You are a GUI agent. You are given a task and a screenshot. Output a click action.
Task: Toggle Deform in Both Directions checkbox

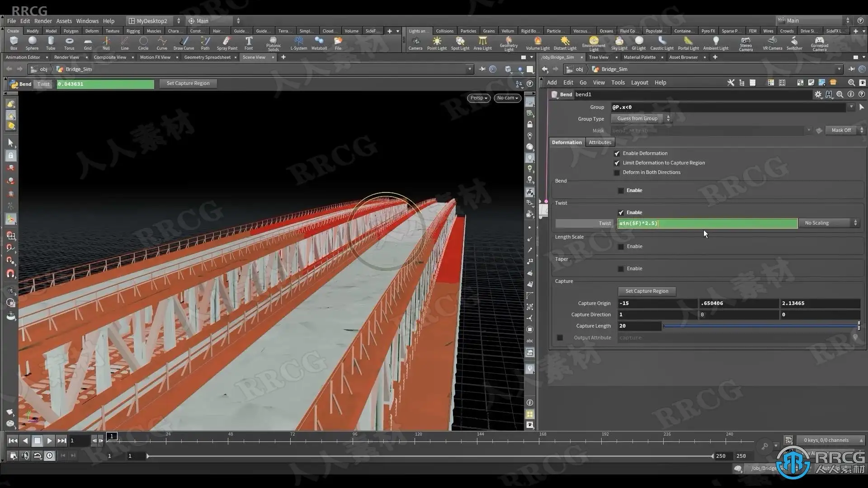point(617,173)
